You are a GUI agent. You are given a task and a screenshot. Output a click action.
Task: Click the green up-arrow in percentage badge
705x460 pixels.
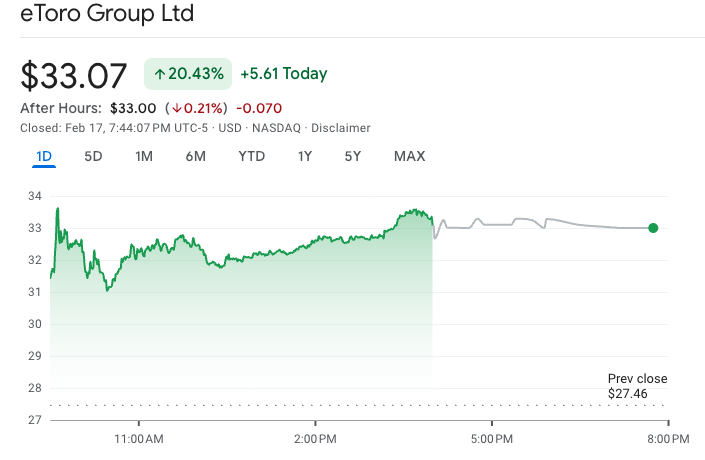[159, 74]
